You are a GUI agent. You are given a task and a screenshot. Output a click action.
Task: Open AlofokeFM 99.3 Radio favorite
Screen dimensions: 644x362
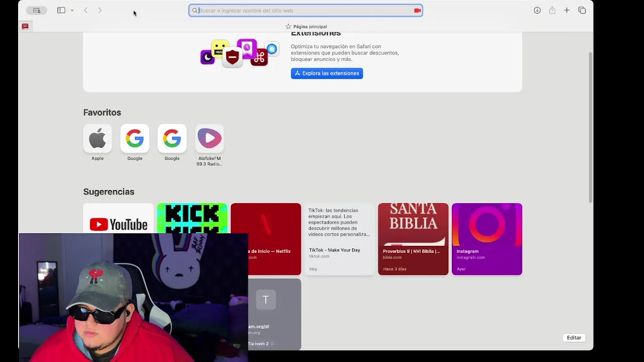pyautogui.click(x=209, y=138)
